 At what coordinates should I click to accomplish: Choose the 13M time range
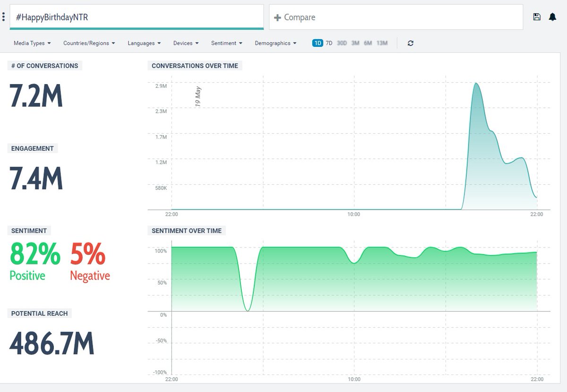(x=382, y=43)
